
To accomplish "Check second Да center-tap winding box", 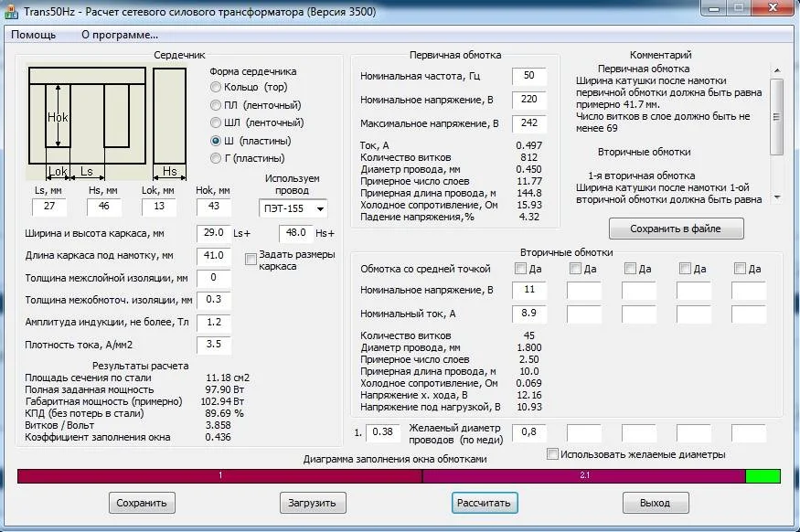I will click(x=575, y=269).
